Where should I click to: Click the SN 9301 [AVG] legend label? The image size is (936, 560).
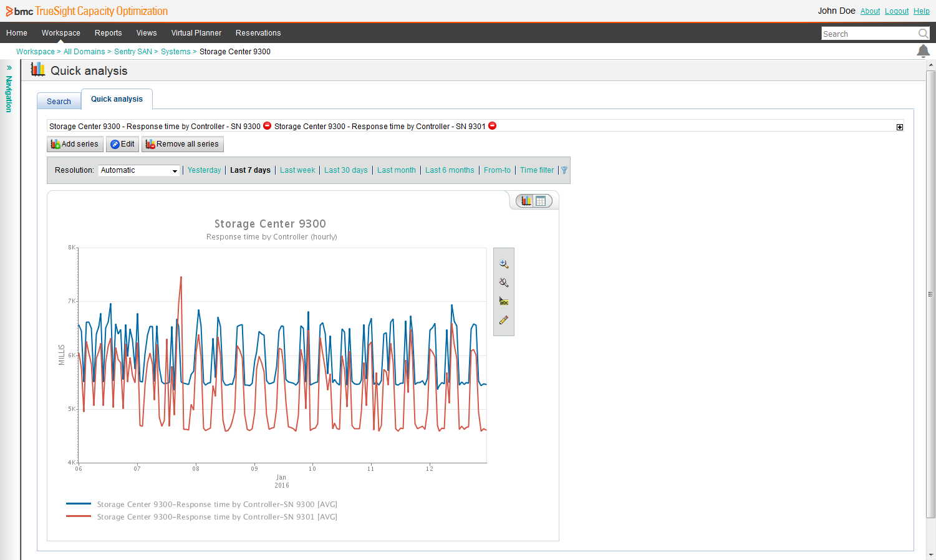tap(217, 517)
